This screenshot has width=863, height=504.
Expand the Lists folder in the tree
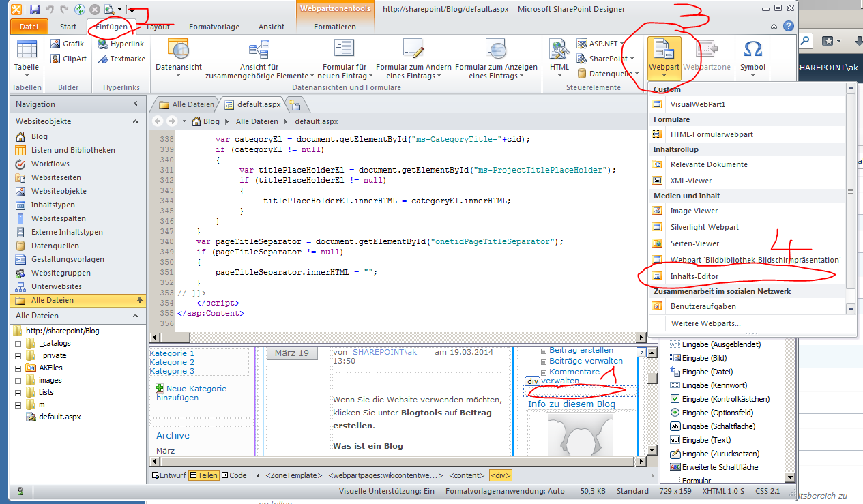pyautogui.click(x=18, y=392)
